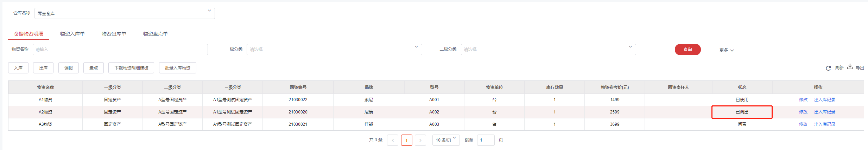Open the 物资盘点单 tab
868x150 pixels.
point(156,34)
